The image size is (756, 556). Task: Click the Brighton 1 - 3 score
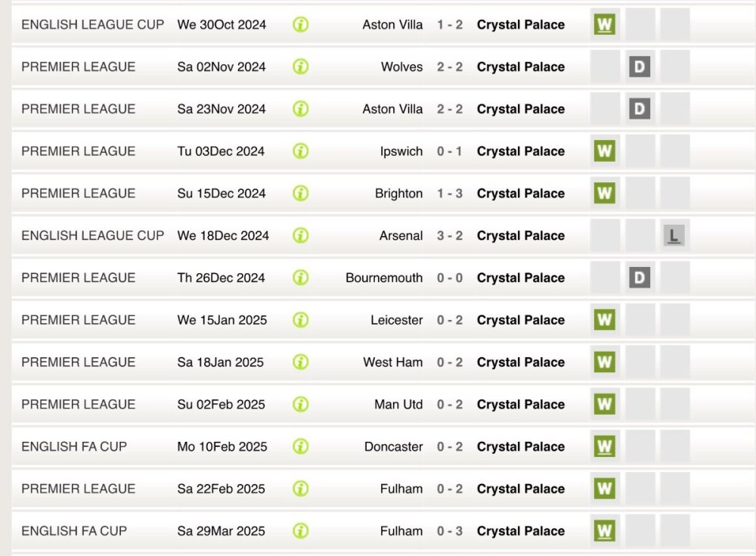[450, 194]
